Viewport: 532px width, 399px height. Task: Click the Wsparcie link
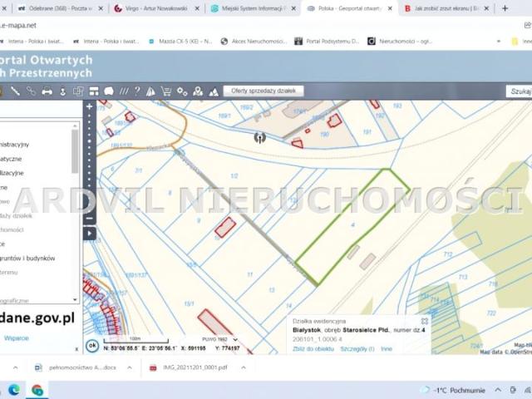[17, 338]
